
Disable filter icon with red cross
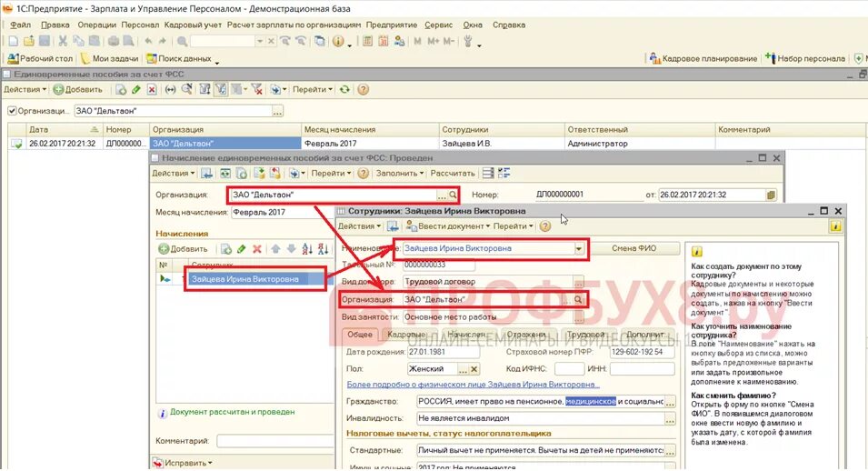tap(256, 89)
